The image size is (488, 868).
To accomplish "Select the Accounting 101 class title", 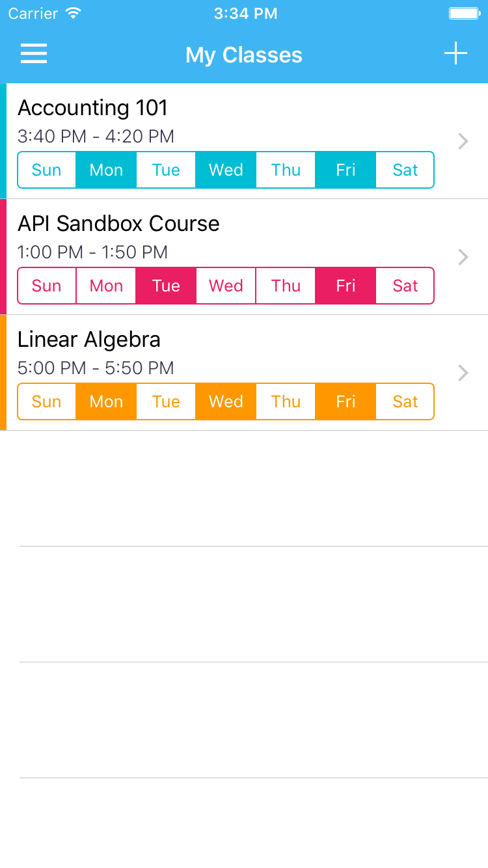I will point(92,108).
